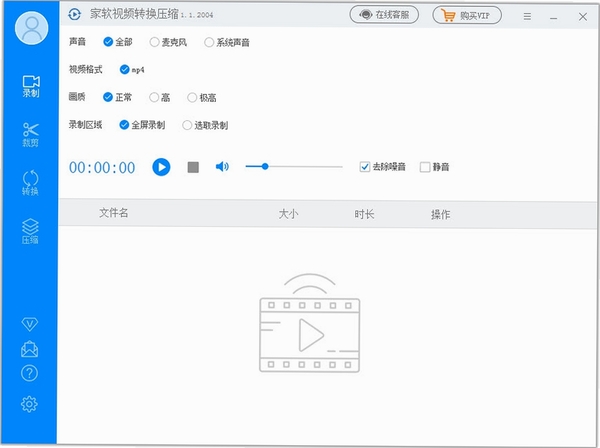This screenshot has width=600, height=448.
Task: Click the VIP diamond icon in sidebar
Action: coord(29,324)
